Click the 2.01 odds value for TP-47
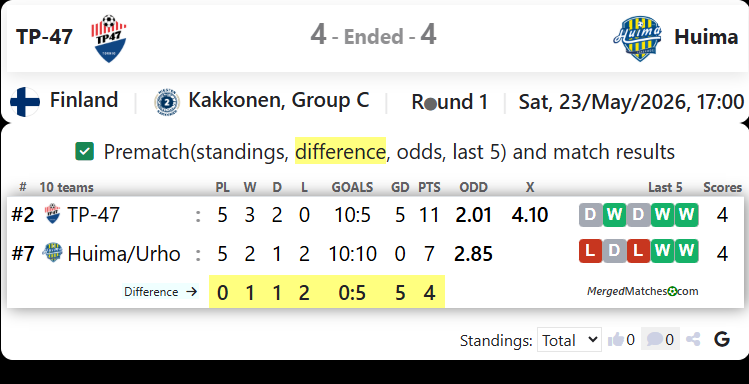 click(x=473, y=215)
